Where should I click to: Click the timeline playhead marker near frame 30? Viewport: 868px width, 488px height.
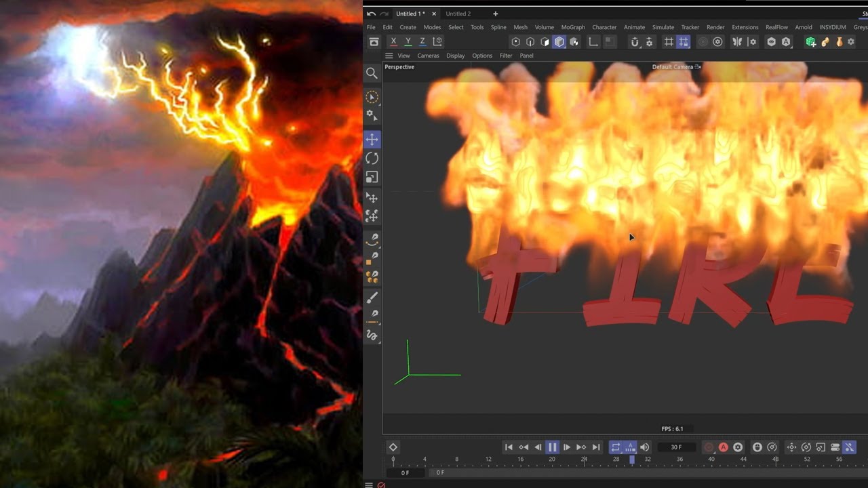point(632,460)
